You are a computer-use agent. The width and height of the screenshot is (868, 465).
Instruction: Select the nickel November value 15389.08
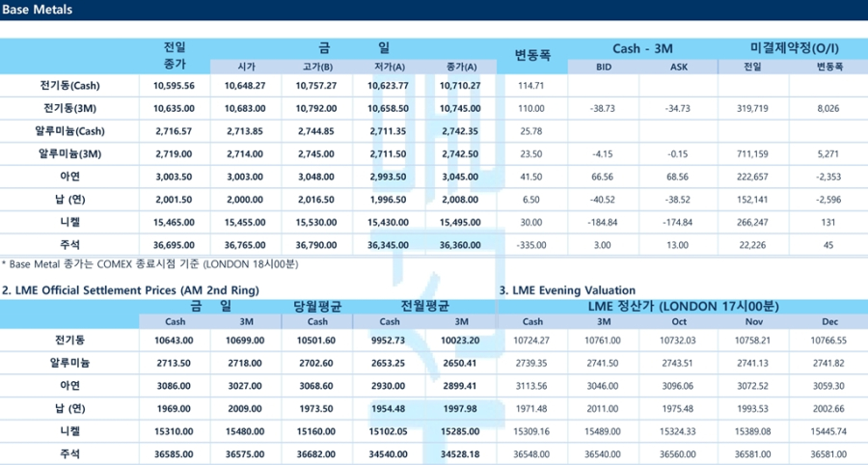point(753,431)
